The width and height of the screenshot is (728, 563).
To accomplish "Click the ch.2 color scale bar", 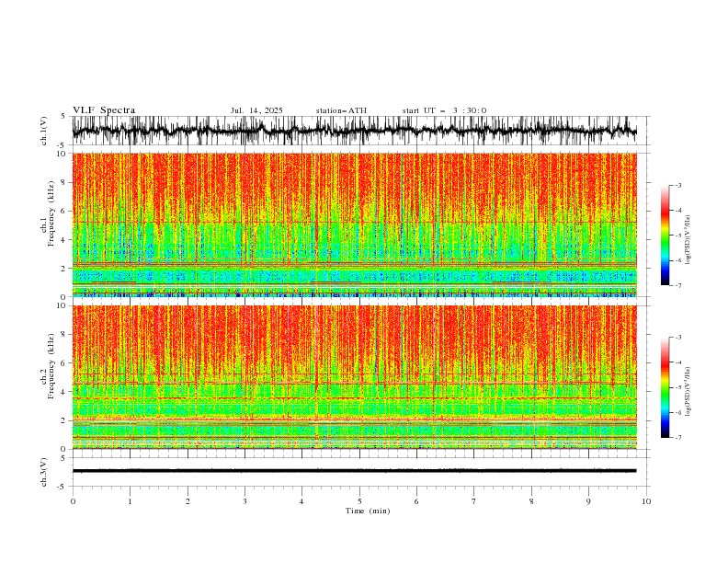I will tap(665, 387).
